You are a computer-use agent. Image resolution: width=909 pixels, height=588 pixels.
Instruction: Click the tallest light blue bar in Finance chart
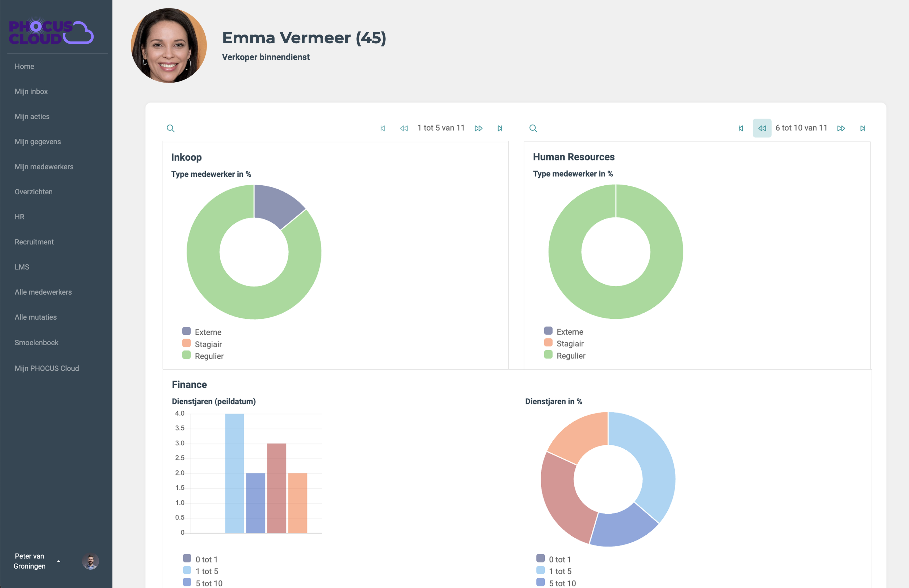234,473
